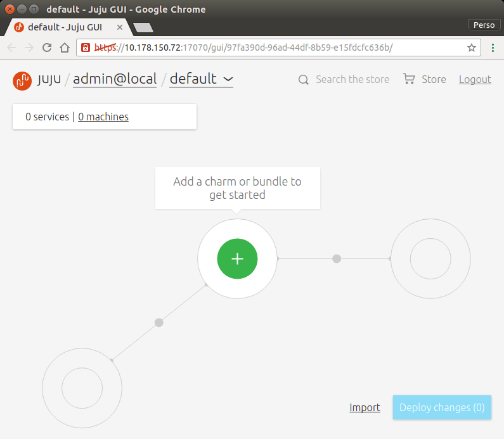Click the shopping cart Store icon
504x439 pixels.
(x=409, y=79)
